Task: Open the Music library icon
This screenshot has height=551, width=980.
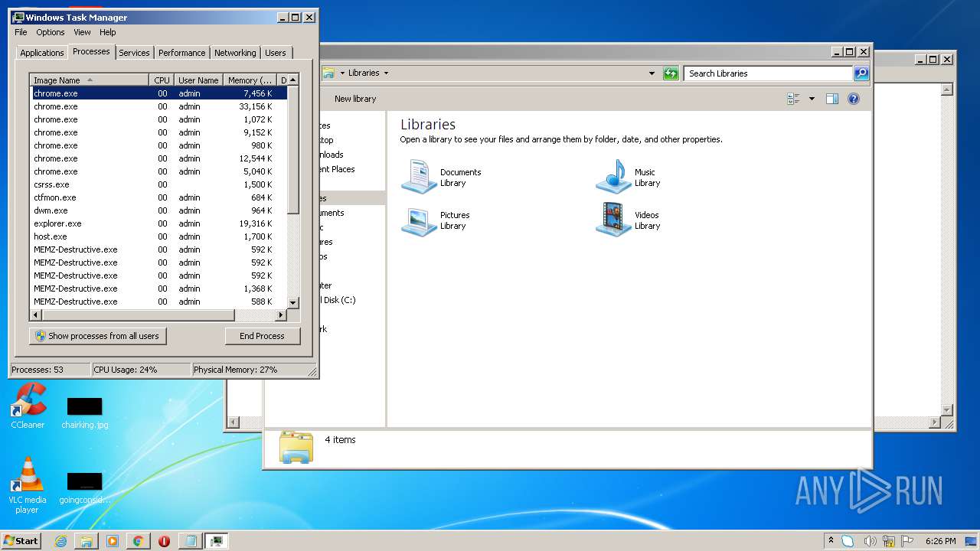Action: (613, 177)
